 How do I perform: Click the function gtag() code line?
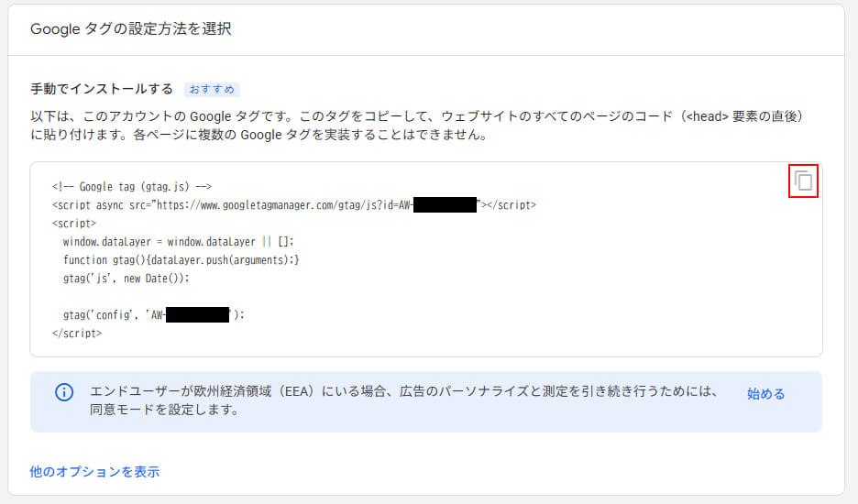pyautogui.click(x=181, y=260)
